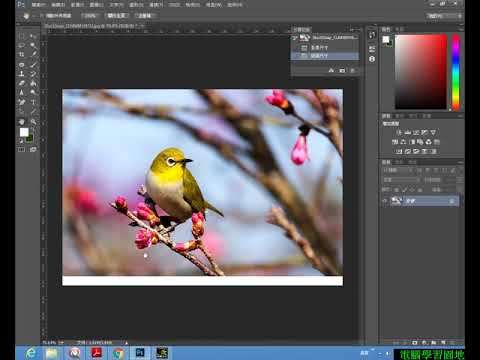Select the Pen tool
The width and height of the screenshot is (480, 360).
[x=22, y=102]
